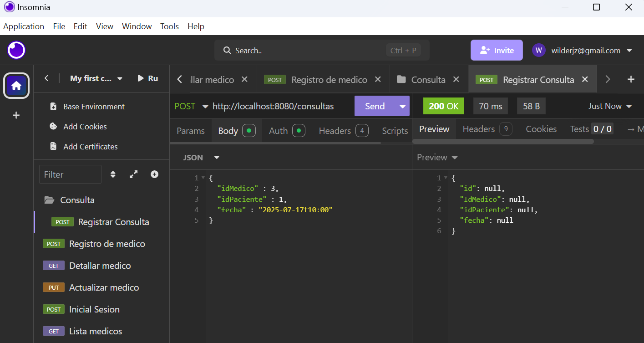
Task: Click the URL field http://localhost:8080/consultas
Action: click(x=273, y=106)
